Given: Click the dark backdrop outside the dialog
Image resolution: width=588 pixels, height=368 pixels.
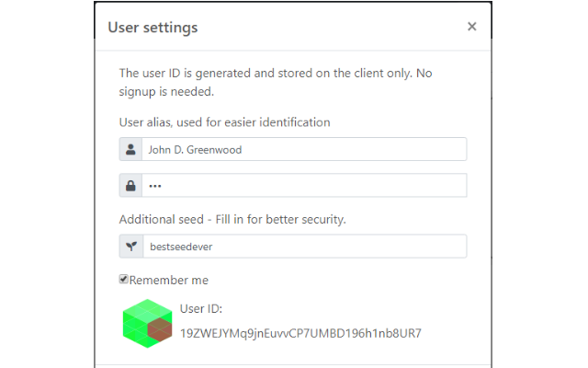Looking at the screenshot, I should (x=46, y=184).
